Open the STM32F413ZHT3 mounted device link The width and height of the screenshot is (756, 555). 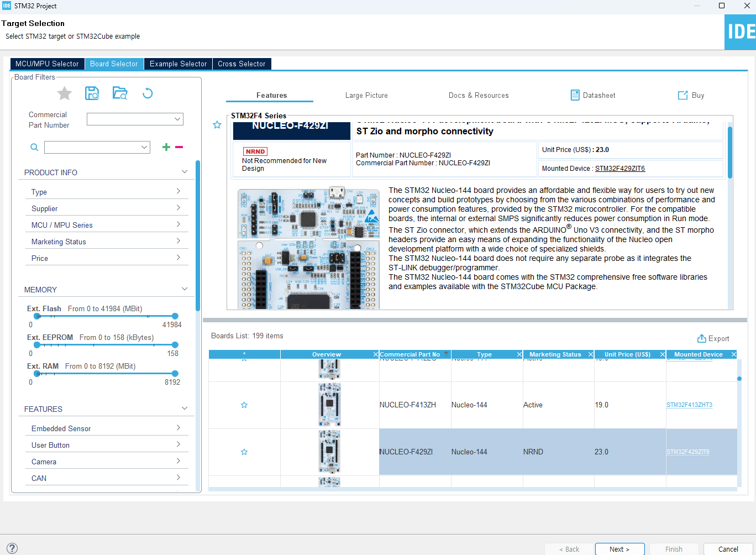(689, 405)
